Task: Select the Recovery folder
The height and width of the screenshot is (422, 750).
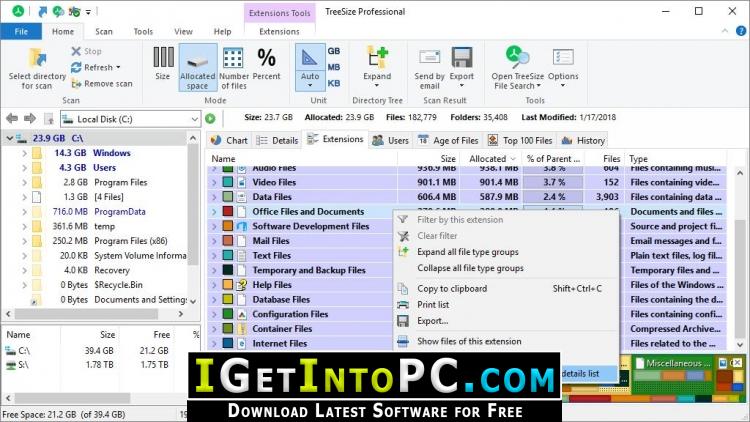Action: click(111, 270)
